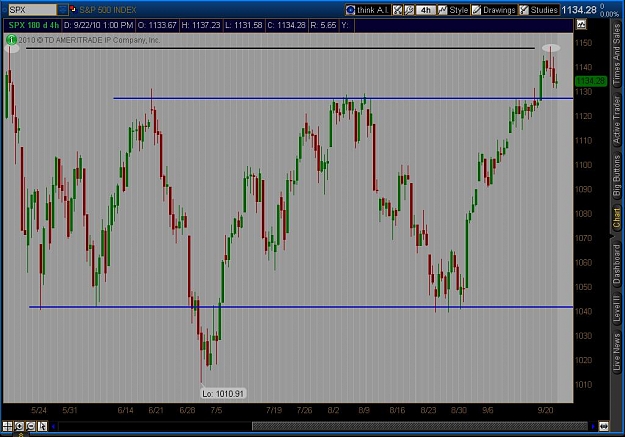This screenshot has width=625, height=437.
Task: Click the R: 5.65 range value
Action: pos(323,25)
